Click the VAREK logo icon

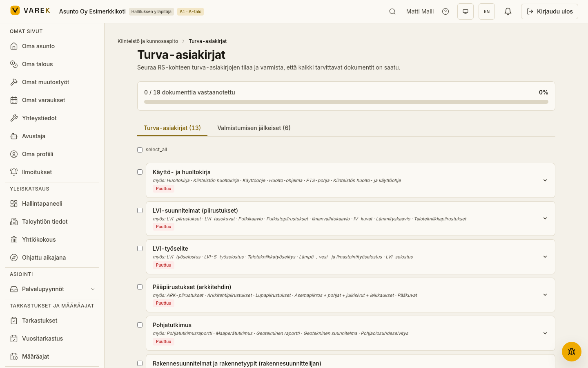(15, 10)
